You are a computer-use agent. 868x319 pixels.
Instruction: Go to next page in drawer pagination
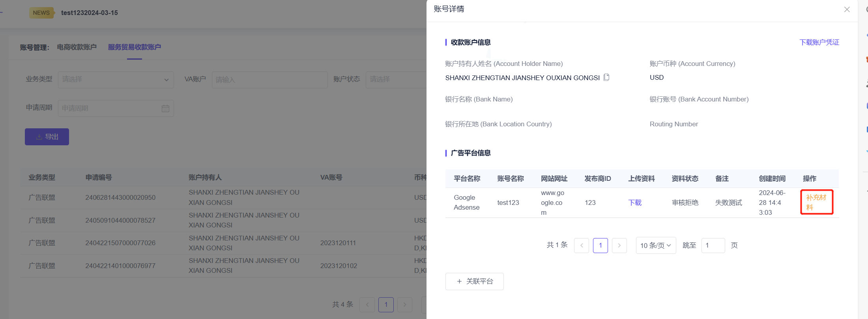619,246
